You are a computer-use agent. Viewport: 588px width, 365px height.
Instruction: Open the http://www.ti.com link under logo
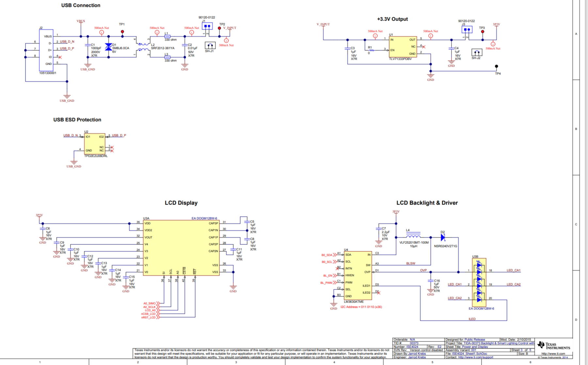coord(553,354)
